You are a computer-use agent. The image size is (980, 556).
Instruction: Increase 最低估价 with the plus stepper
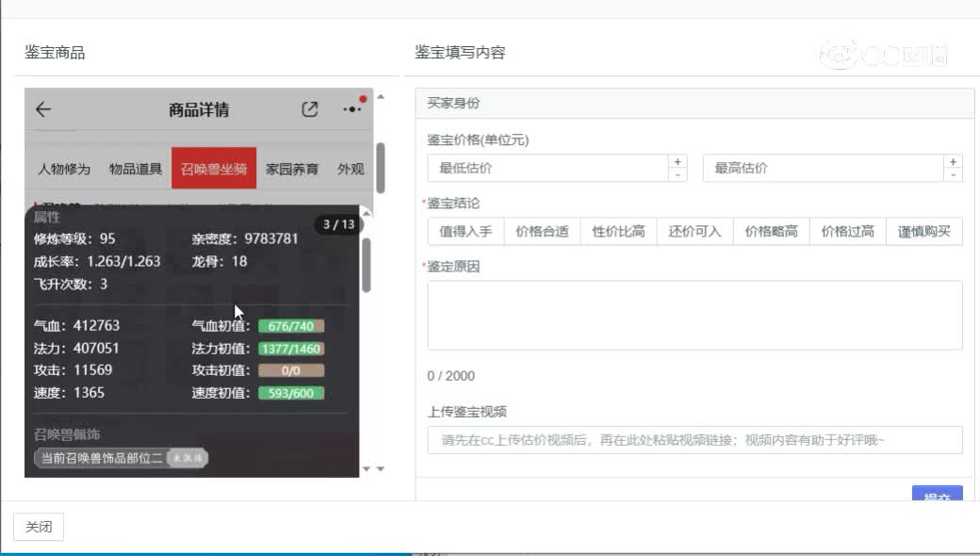tap(678, 162)
